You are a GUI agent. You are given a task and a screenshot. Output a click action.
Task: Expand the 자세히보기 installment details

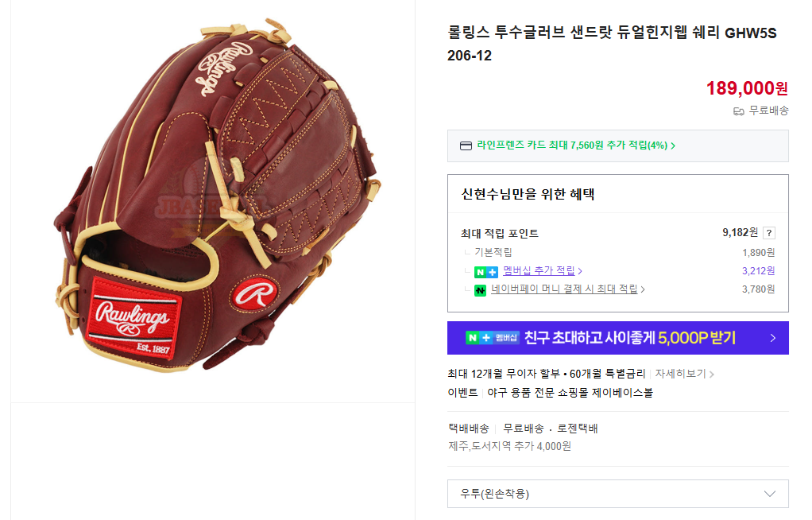click(684, 374)
